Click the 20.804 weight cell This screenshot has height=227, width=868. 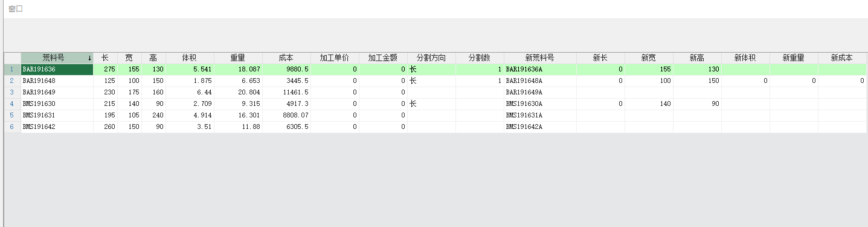point(239,93)
